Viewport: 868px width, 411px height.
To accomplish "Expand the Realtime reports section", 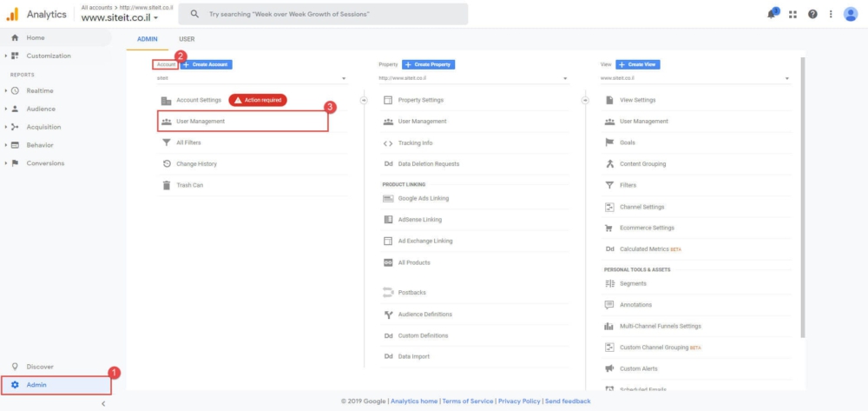I will click(5, 91).
